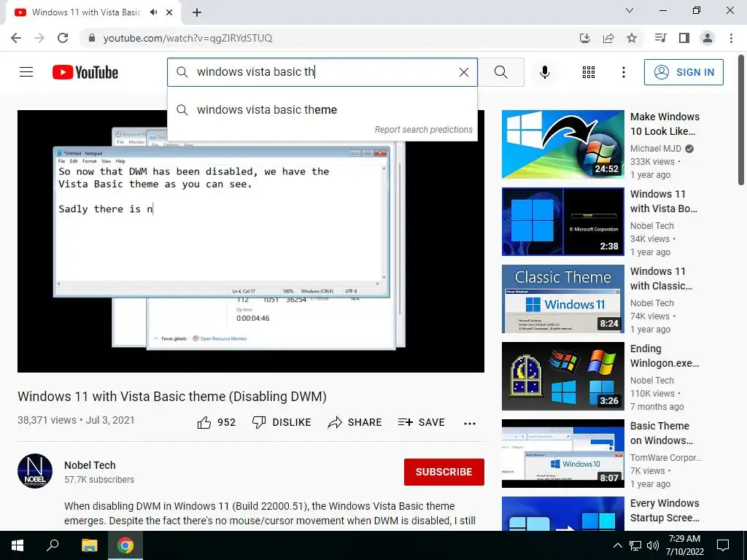
Task: Click the DISLIKE button
Action: point(282,422)
